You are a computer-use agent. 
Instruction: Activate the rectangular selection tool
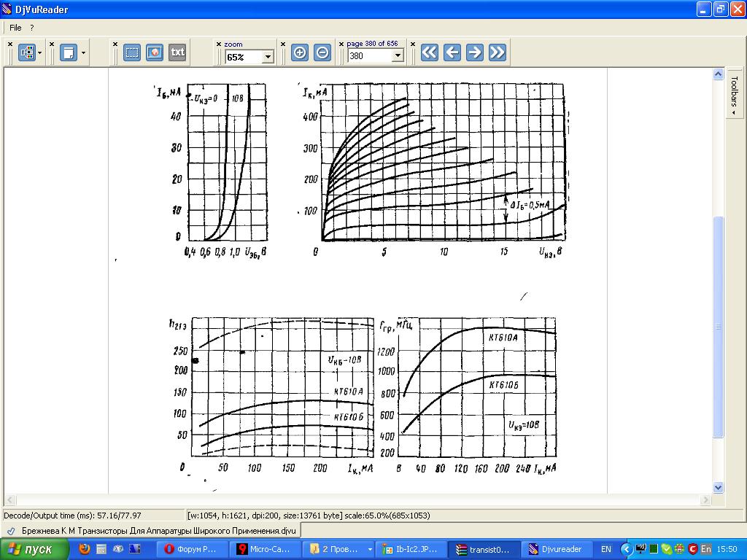click(132, 52)
